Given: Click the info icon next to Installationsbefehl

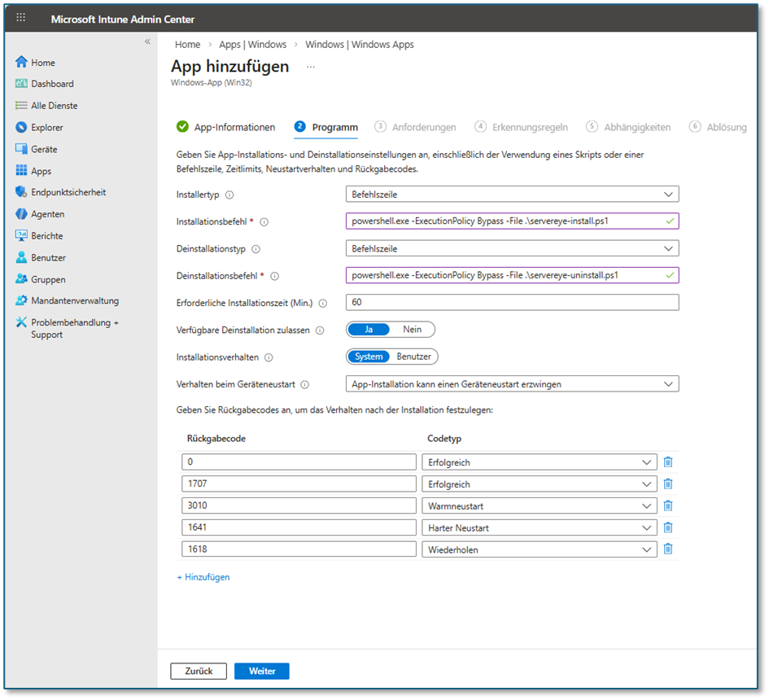Looking at the screenshot, I should tap(264, 222).
